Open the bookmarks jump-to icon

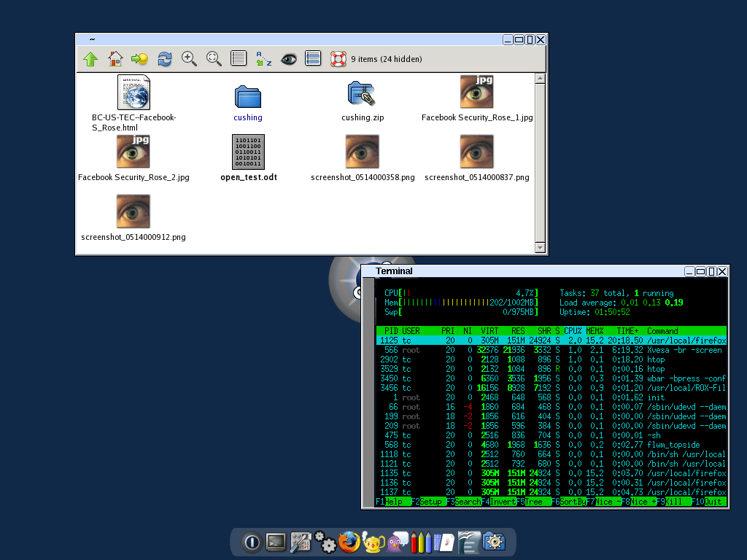tap(139, 59)
